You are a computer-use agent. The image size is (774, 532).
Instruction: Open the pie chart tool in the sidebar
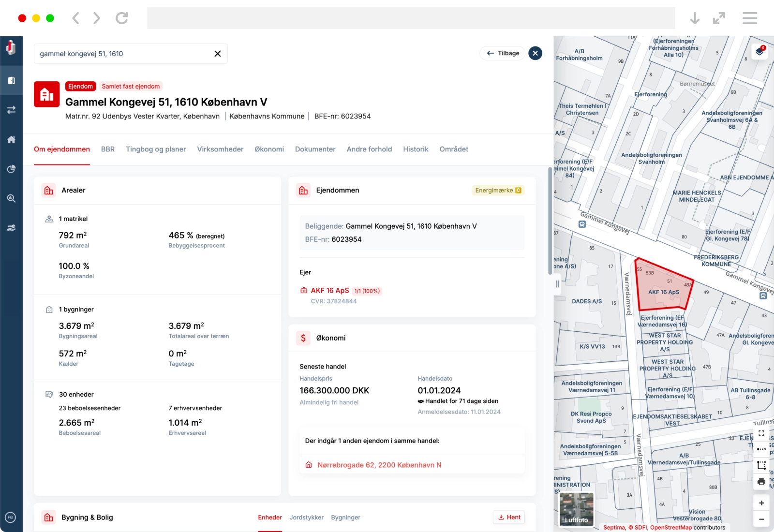click(12, 169)
